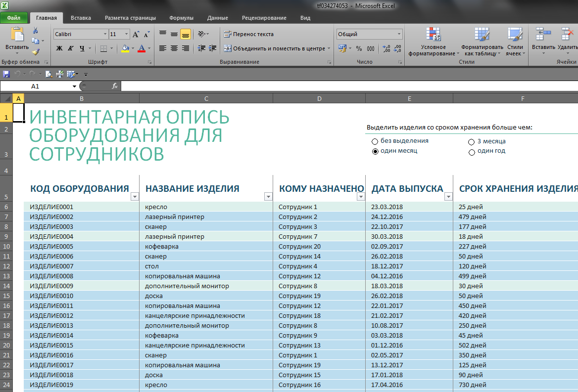Click the Italic (К) formatting icon
Screen dimensions: 578x392
pos(71,48)
